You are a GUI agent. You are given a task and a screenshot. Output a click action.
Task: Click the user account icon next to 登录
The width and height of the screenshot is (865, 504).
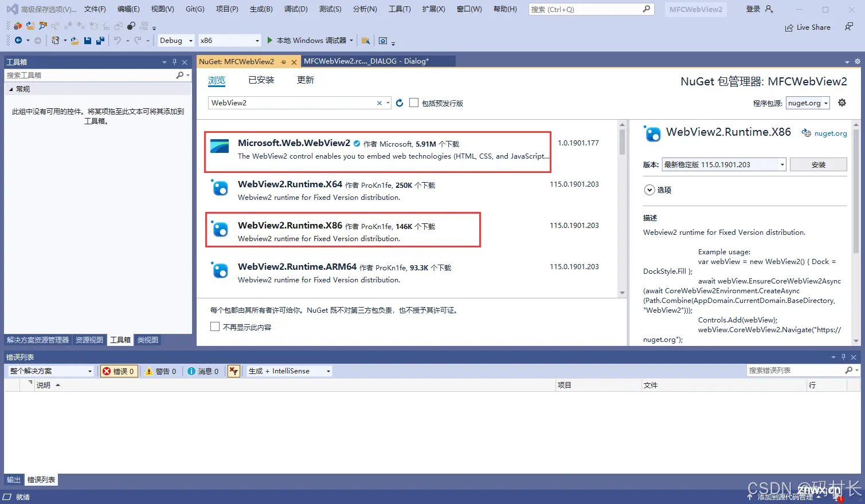coord(769,9)
